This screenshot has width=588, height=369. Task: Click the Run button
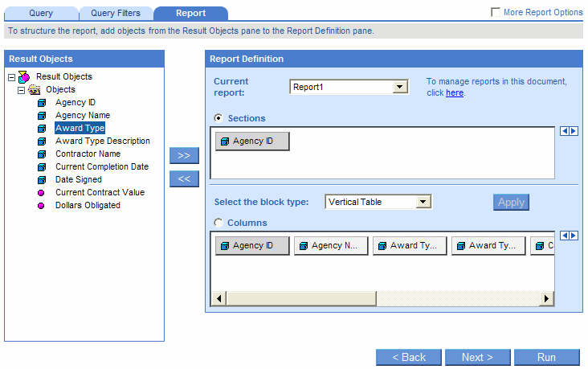[x=546, y=357]
